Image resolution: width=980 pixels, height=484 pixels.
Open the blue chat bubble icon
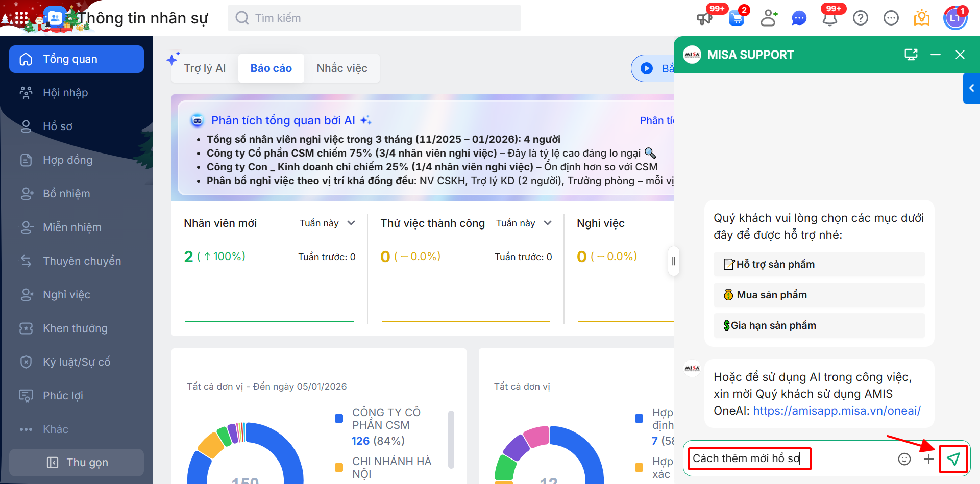click(x=799, y=18)
